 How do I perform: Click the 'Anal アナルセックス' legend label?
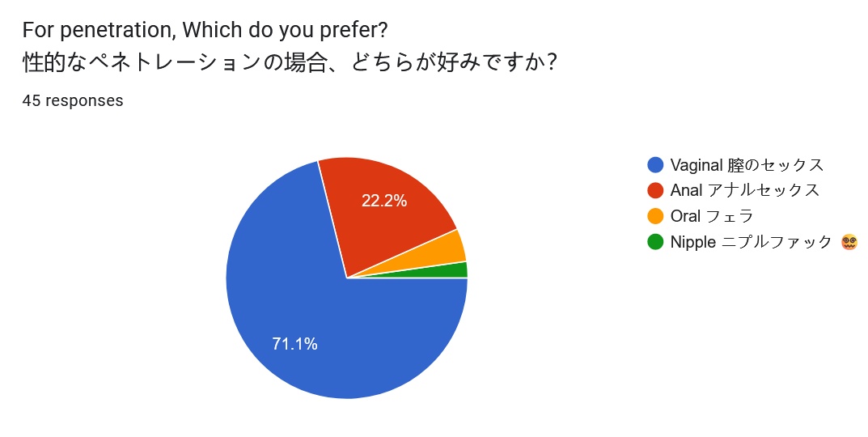744,190
